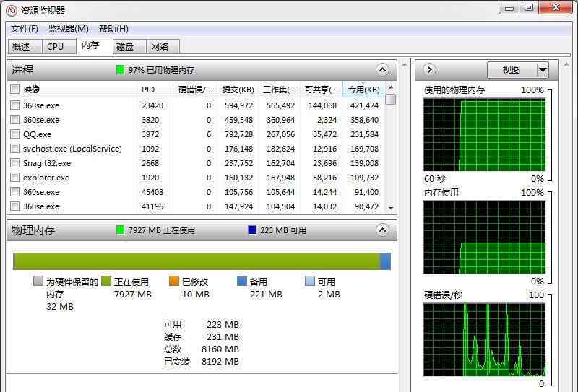Switch to the CPU tab
578x392 pixels.
[x=59, y=47]
